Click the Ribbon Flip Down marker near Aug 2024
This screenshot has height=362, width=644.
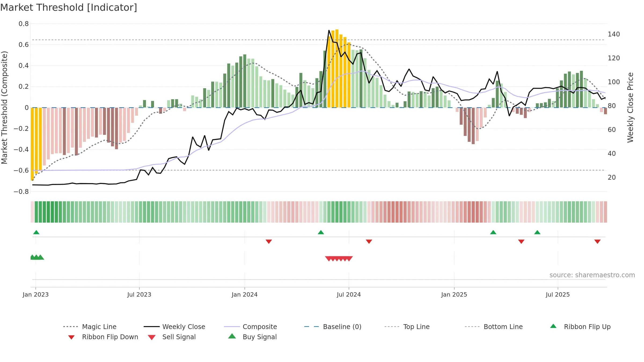tap(369, 242)
